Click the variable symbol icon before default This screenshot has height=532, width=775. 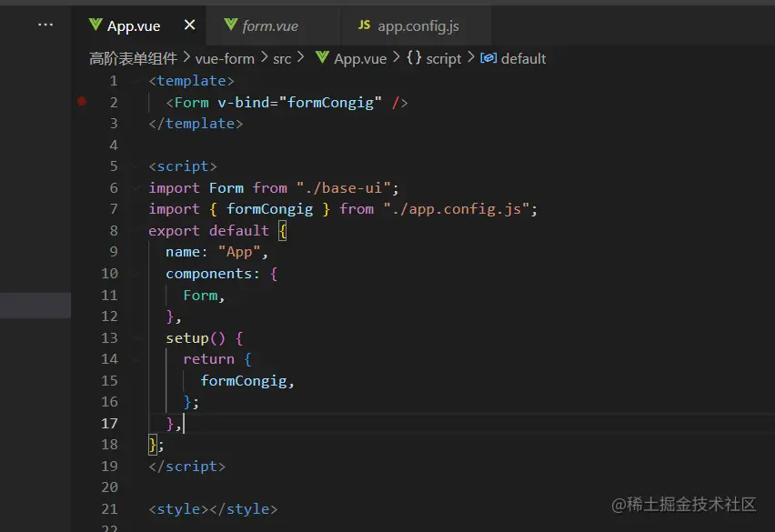488,58
